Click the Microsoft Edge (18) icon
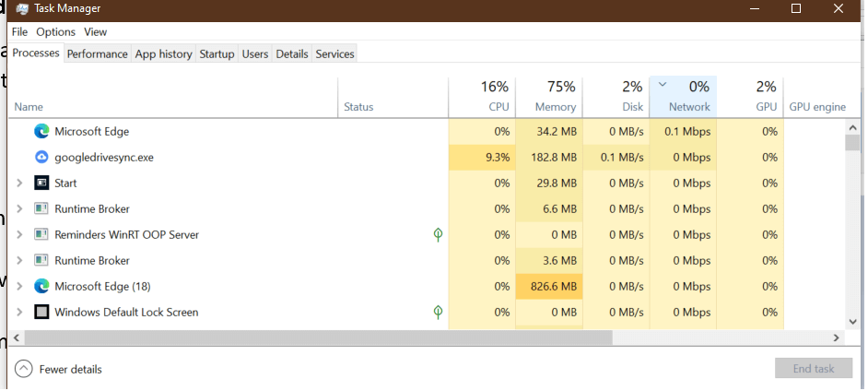This screenshot has width=868, height=391. (41, 287)
